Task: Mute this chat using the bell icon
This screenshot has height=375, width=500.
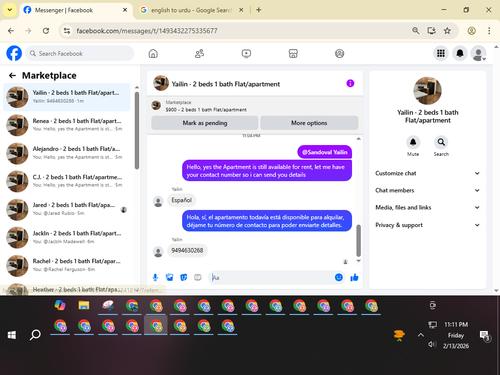Action: pos(413,142)
